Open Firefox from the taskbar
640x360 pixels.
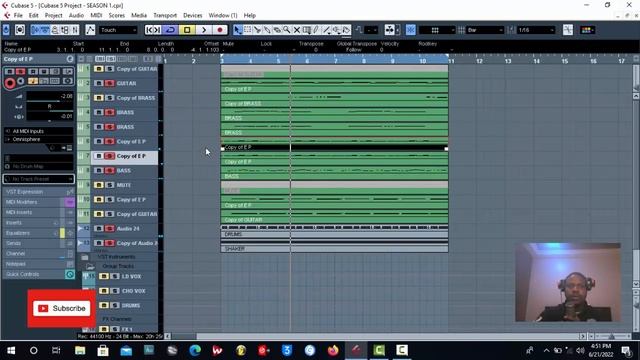pyautogui.click(x=333, y=350)
